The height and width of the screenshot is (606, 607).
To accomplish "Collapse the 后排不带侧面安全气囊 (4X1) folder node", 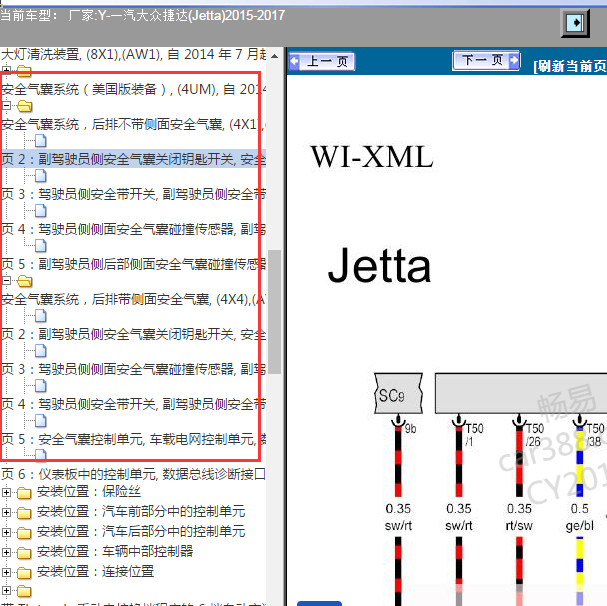I will (x=6, y=105).
